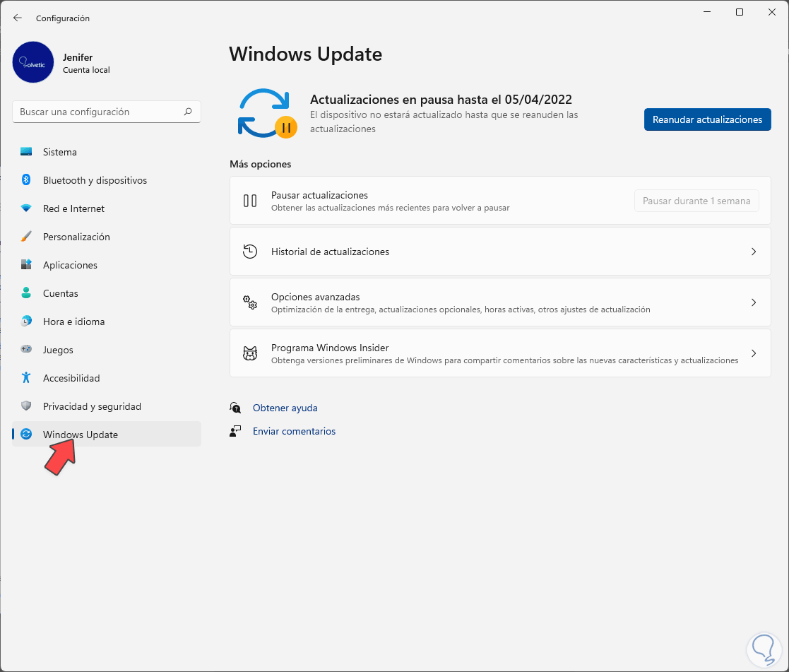Open the Obtener ayuda link

(x=285, y=408)
